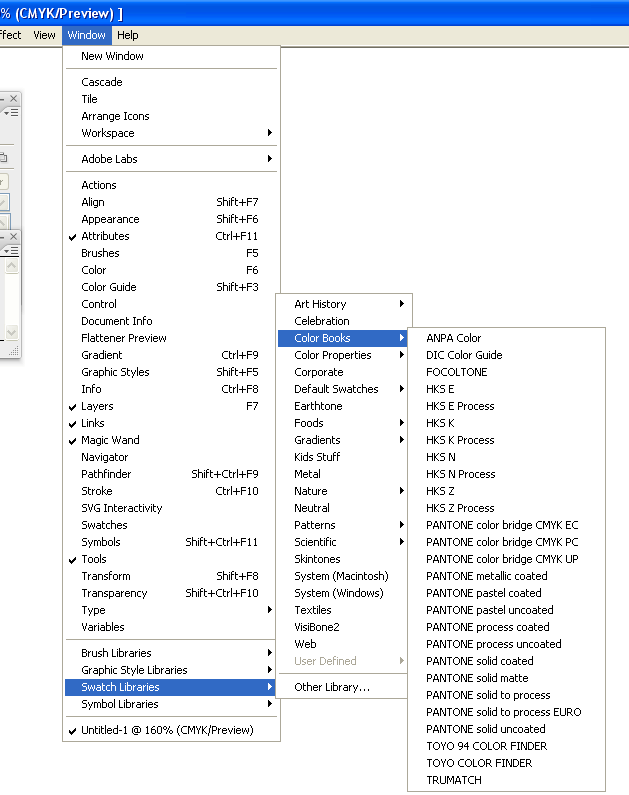This screenshot has height=795, width=629.
Task: Open the Corporate swatch library
Action: click(x=343, y=372)
